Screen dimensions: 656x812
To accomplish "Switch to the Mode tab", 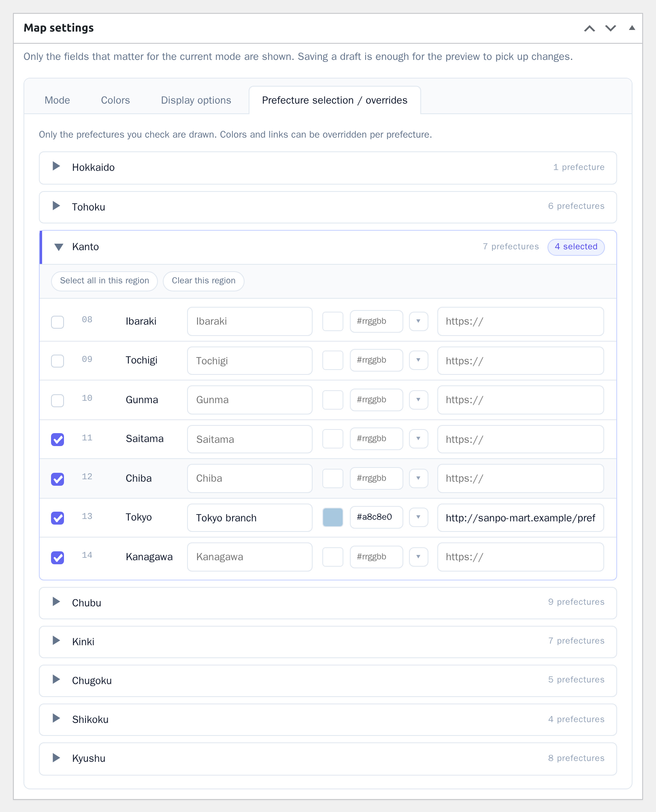I will 57,100.
